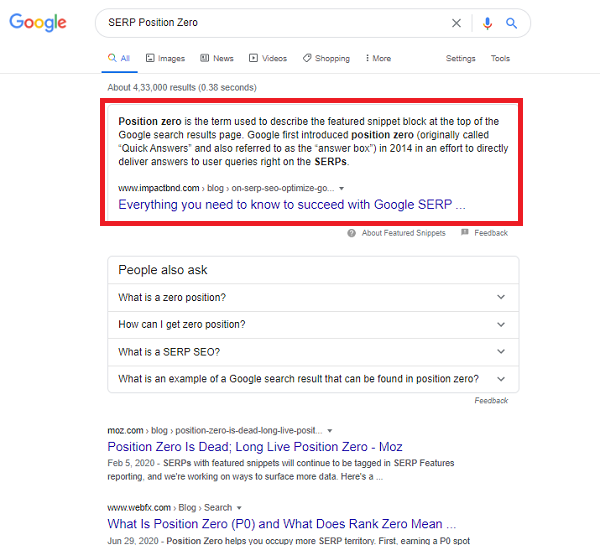Click the blue search magnifier icon

click(511, 23)
